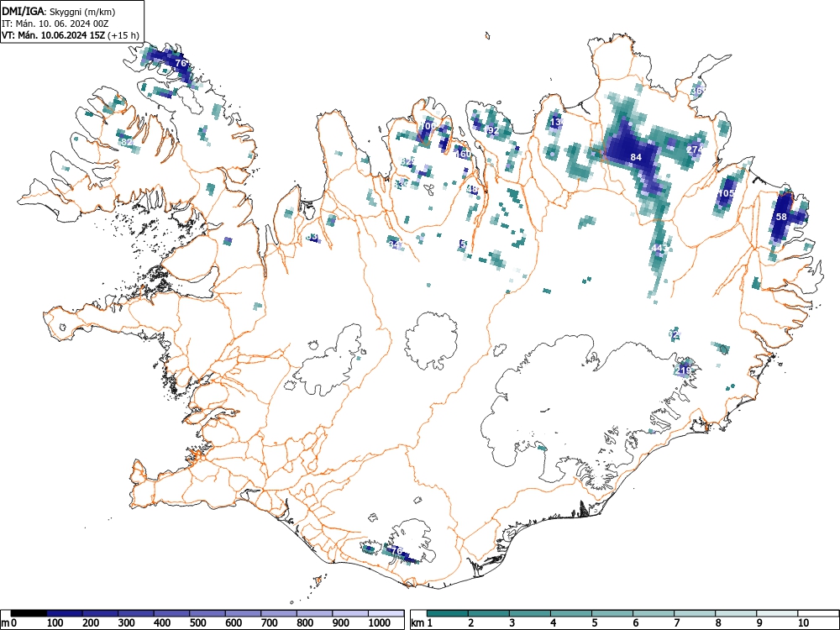Click the 'VT: Mán. 10.06.2024 15Z (+15 h)' line
Image resolution: width=840 pixels, height=630 pixels.
pos(71,35)
